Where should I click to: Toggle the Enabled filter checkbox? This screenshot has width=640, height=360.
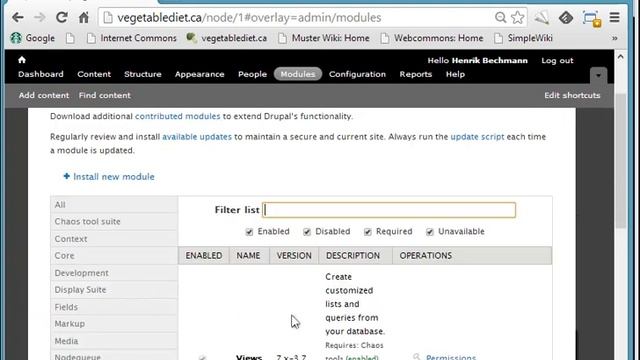(249, 232)
